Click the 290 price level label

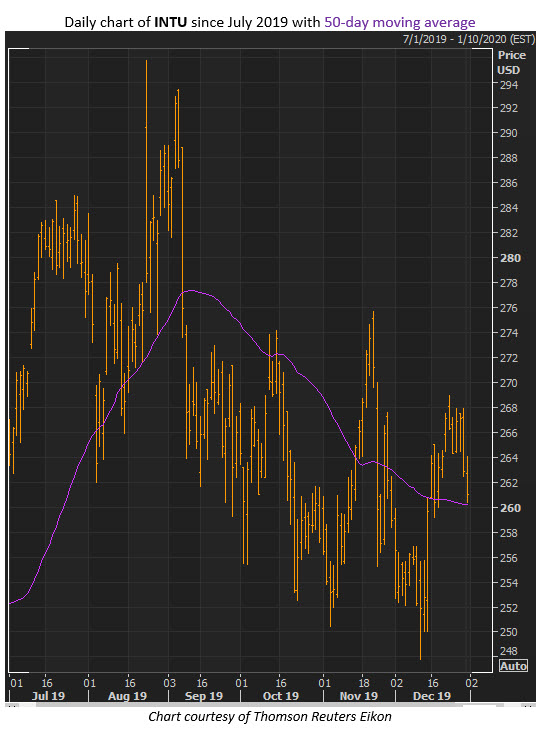509,133
